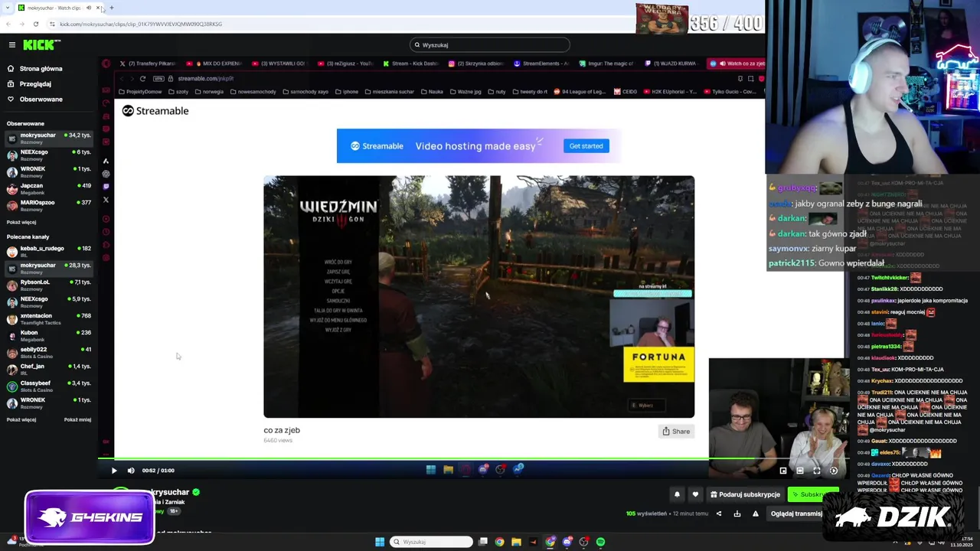Image resolution: width=980 pixels, height=551 pixels.
Task: Play the clip with the play button
Action: (114, 471)
